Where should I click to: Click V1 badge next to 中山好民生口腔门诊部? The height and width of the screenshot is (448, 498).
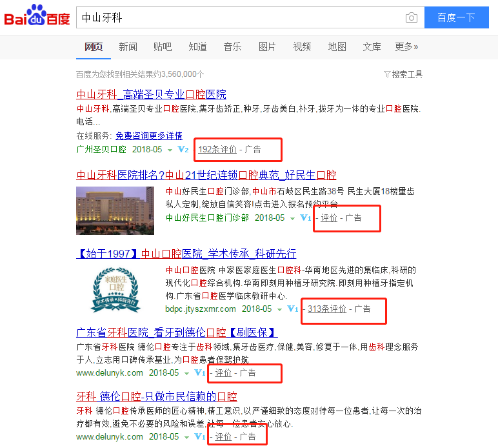(305, 218)
